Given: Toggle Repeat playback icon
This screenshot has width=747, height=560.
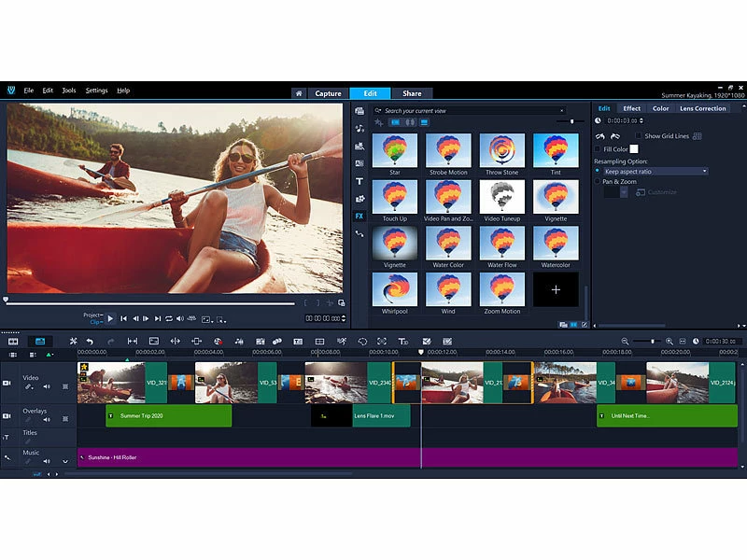Looking at the screenshot, I should pyautogui.click(x=168, y=319).
